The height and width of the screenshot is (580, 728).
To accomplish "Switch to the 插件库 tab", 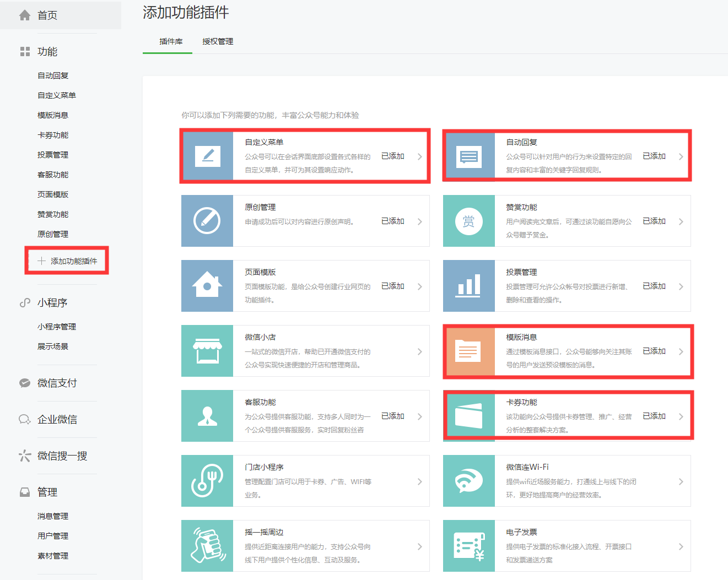I will (171, 41).
